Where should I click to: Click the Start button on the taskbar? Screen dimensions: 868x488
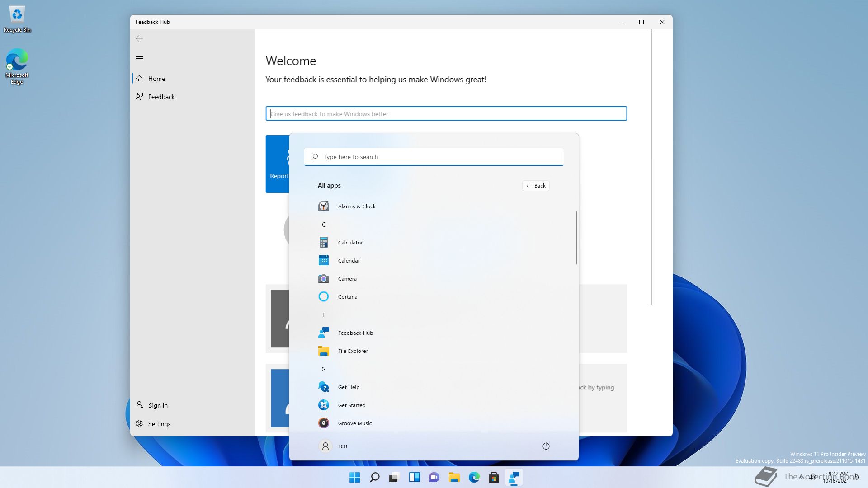355,477
